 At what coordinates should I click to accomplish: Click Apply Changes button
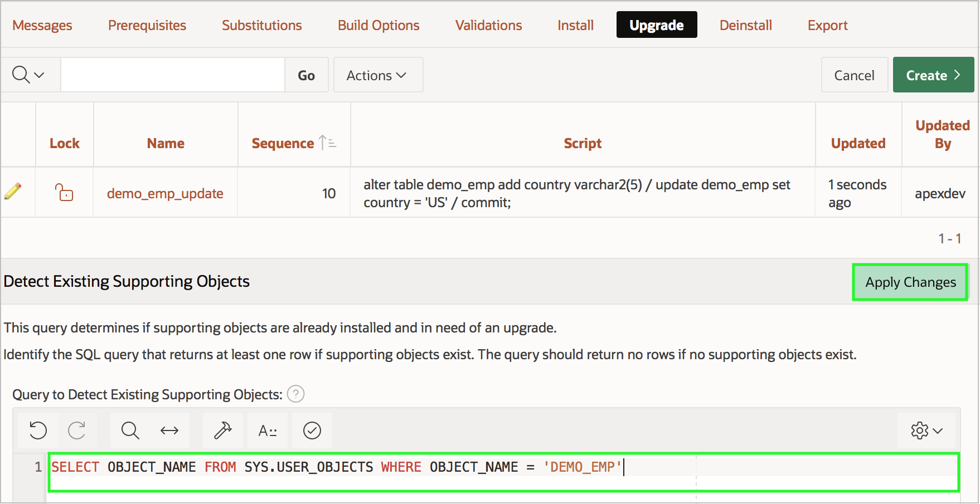[910, 282]
